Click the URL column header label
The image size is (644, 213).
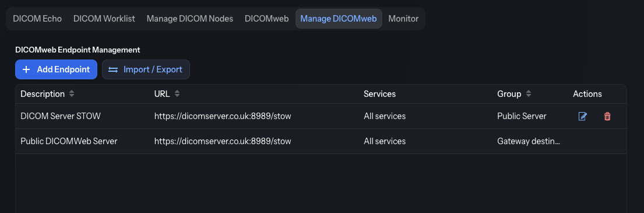point(162,94)
